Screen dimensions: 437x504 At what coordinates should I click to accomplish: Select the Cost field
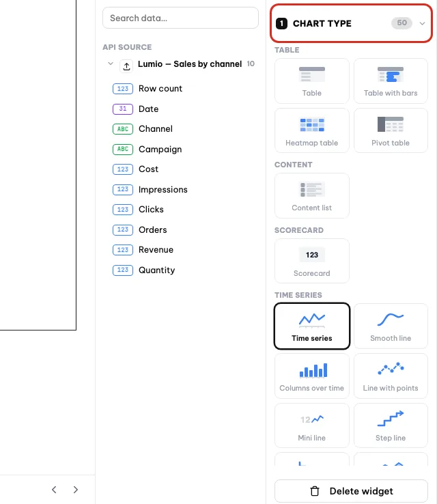[148, 169]
